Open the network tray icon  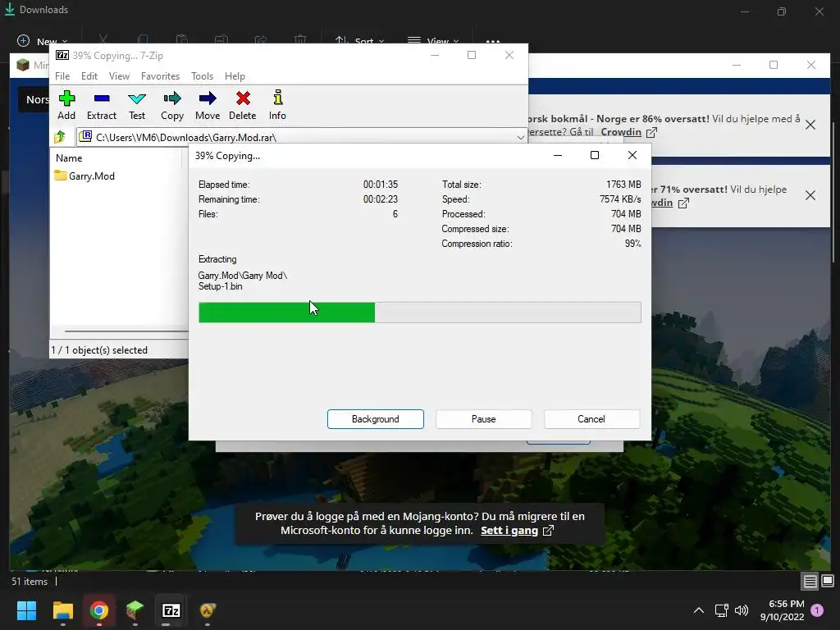coord(721,610)
